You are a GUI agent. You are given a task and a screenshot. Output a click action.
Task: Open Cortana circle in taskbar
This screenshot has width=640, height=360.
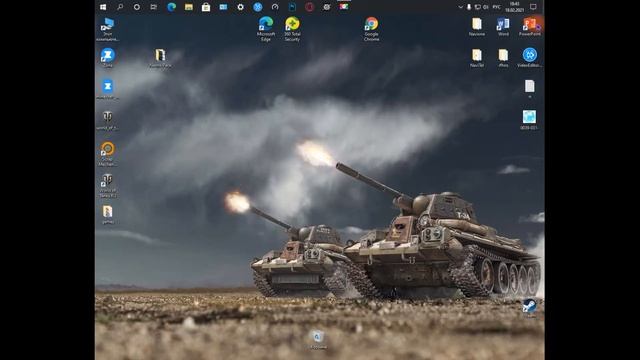pyautogui.click(x=137, y=7)
